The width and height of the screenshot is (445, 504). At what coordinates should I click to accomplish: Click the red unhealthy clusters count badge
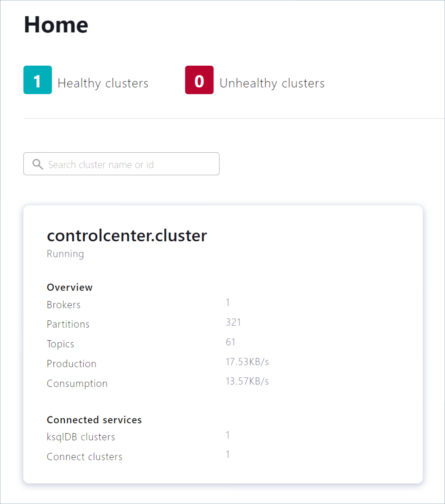pyautogui.click(x=199, y=80)
